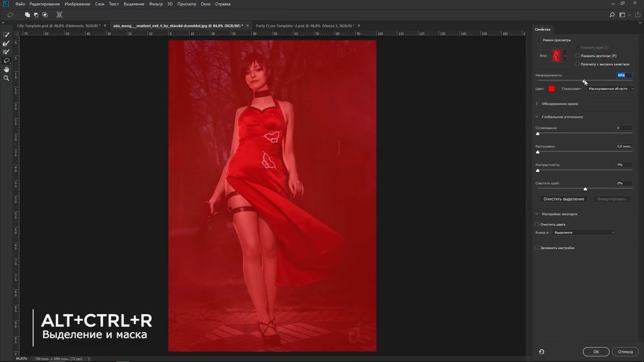Open the Выделение menu
The height and width of the screenshot is (362, 644).
(x=133, y=4)
